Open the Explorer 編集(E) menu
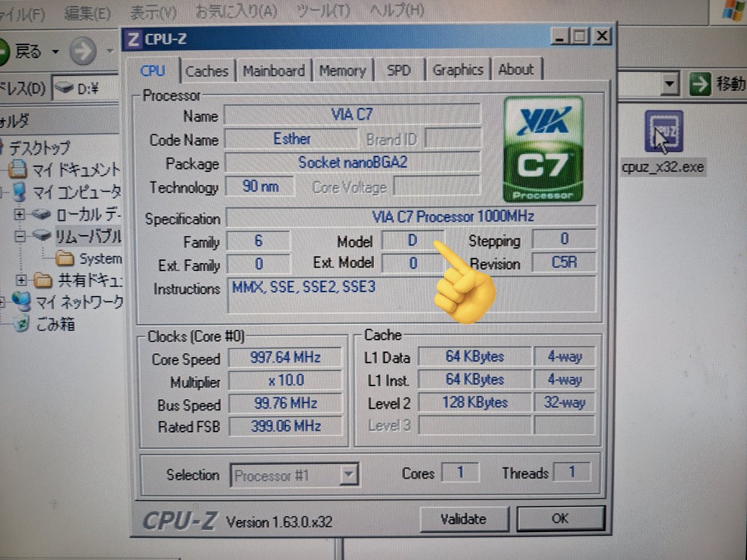This screenshot has width=747, height=560. [87, 12]
